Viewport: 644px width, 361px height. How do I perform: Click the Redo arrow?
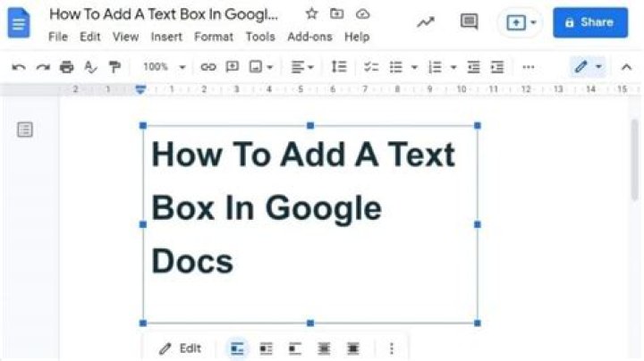[43, 67]
